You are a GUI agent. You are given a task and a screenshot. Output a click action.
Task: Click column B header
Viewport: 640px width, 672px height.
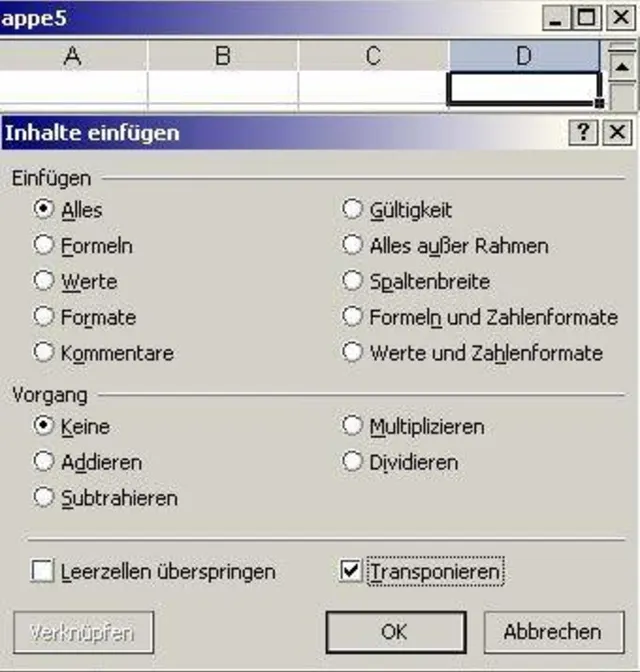tap(222, 56)
